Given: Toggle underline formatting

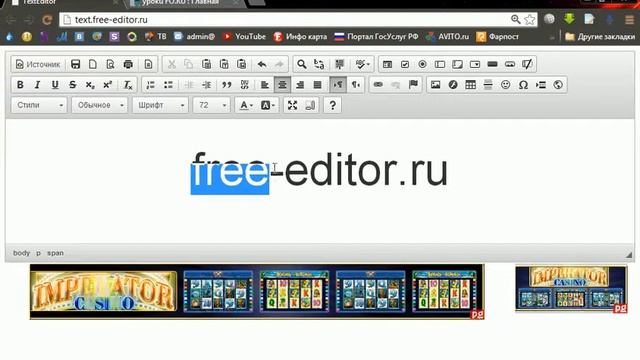Looking at the screenshot, I should click(55, 84).
